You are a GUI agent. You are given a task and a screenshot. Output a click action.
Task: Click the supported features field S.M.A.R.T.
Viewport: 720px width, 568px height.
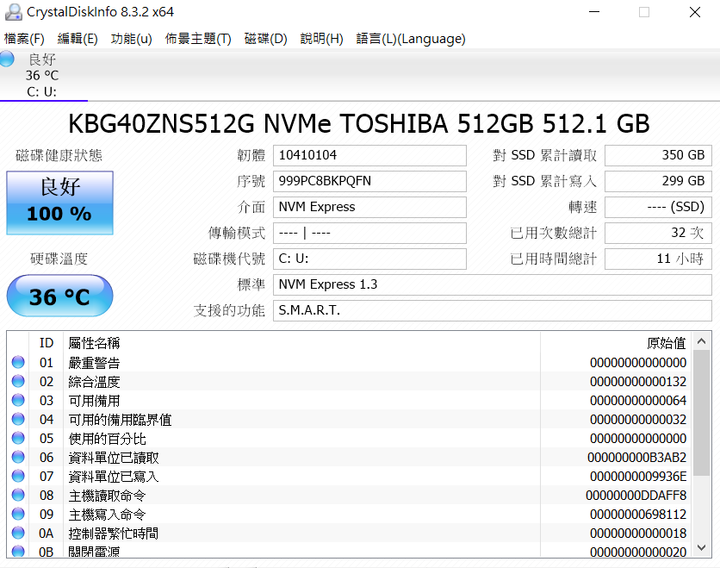(x=492, y=310)
